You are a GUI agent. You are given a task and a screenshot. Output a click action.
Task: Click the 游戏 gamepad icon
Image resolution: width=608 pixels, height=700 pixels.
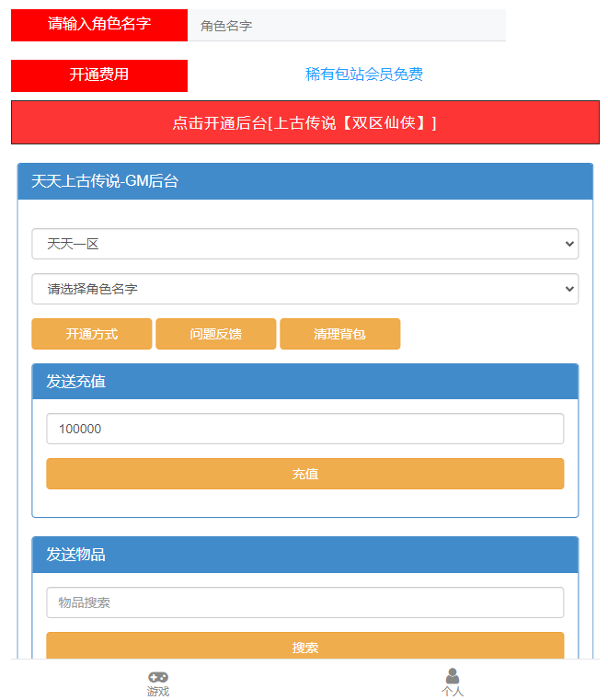point(158,677)
